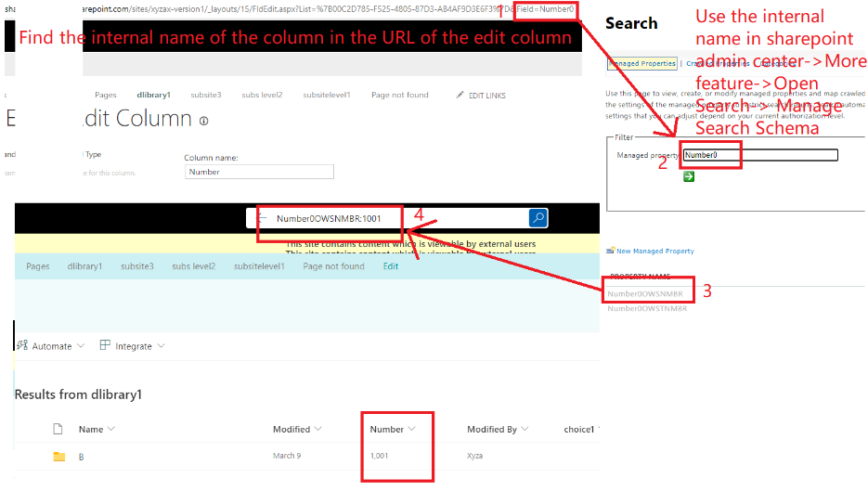Screen dimensions: 868x491
Task: Click the Integrate icon
Action: [x=105, y=345]
